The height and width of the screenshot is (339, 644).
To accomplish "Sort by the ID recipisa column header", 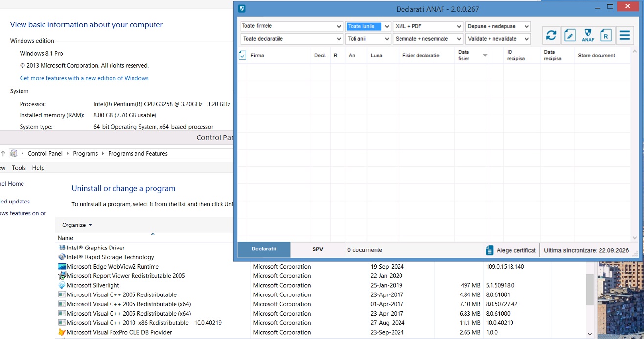I will coord(522,55).
